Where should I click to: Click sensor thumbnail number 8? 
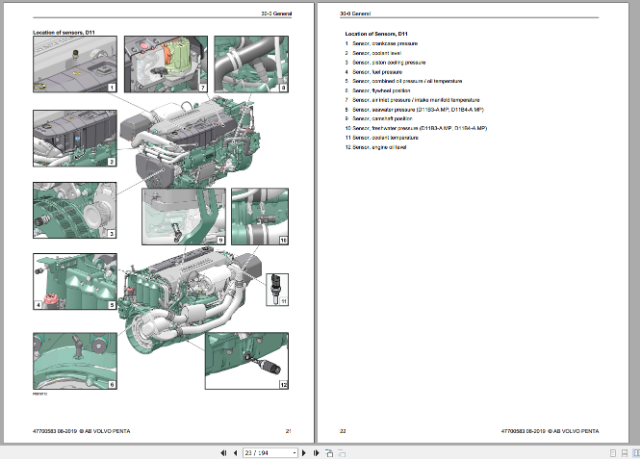pyautogui.click(x=251, y=64)
